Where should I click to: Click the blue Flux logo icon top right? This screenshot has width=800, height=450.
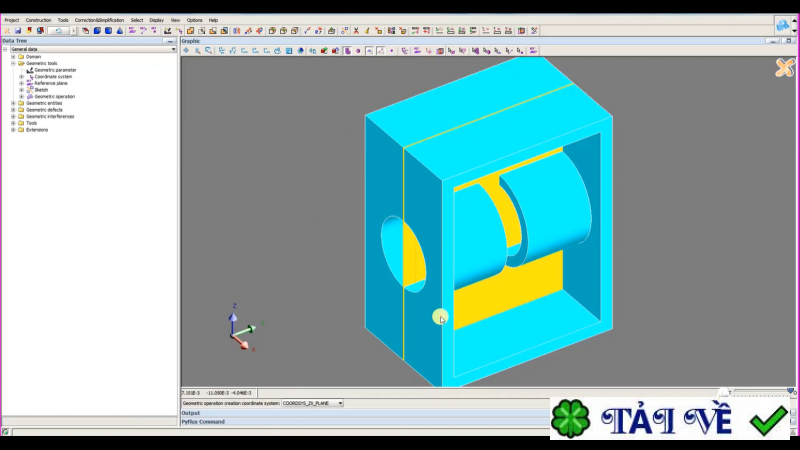pos(782,24)
